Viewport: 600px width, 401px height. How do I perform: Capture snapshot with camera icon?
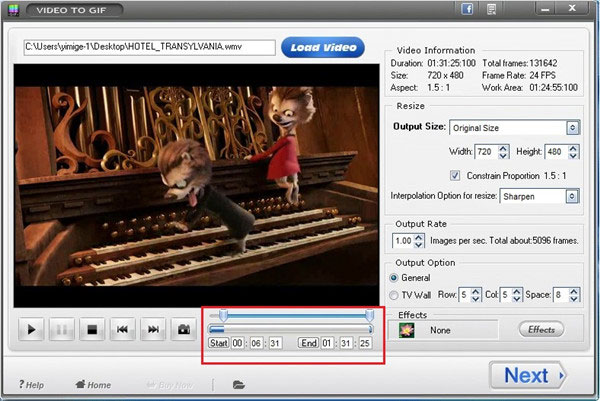click(184, 329)
